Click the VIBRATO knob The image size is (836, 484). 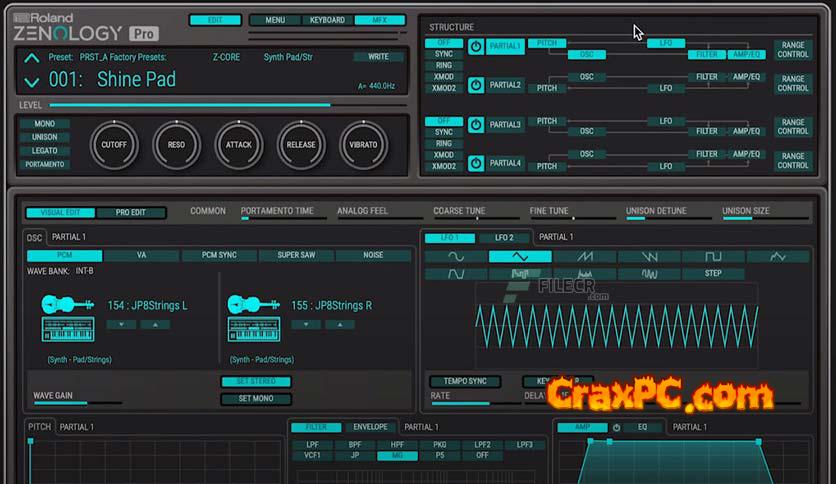(x=364, y=145)
